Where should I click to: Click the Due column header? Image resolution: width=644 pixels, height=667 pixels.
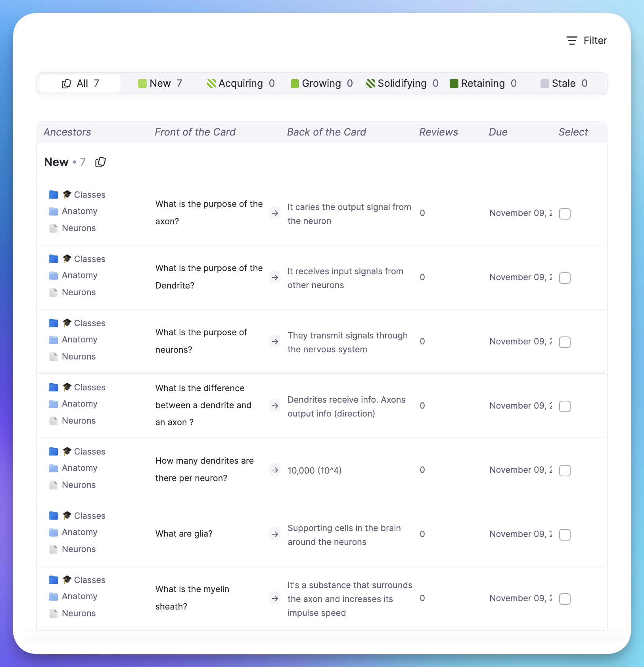[x=498, y=132]
